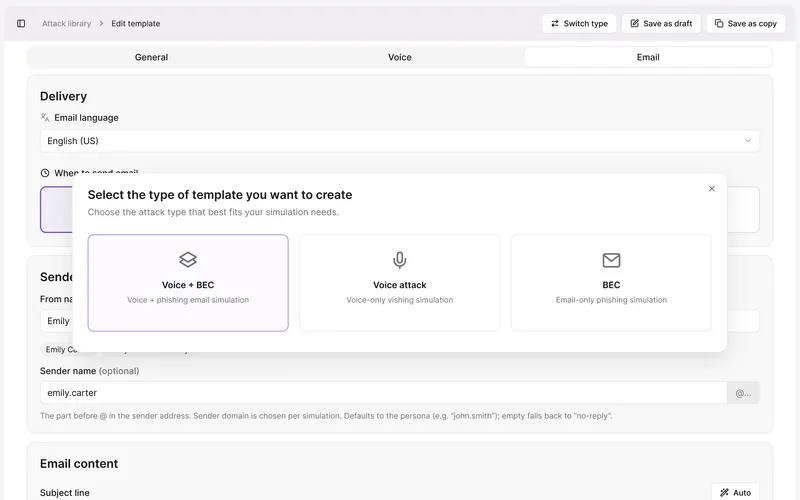
Task: Close the template type dialog
Action: click(x=712, y=189)
